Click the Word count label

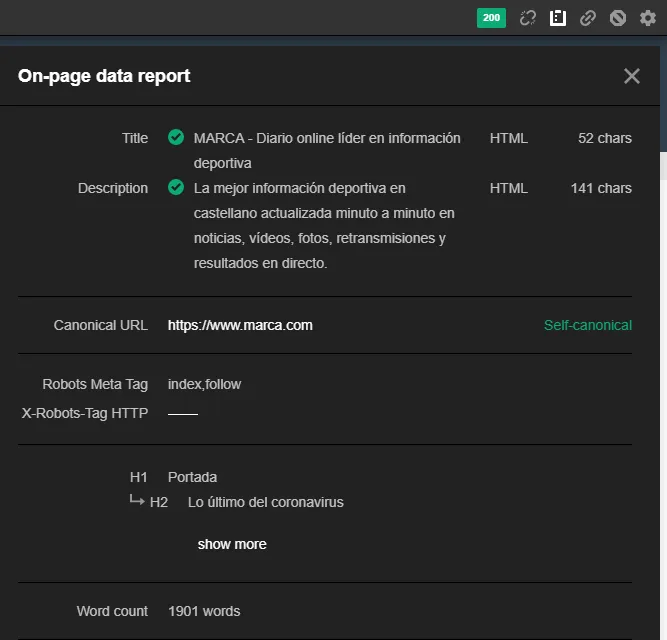112,611
